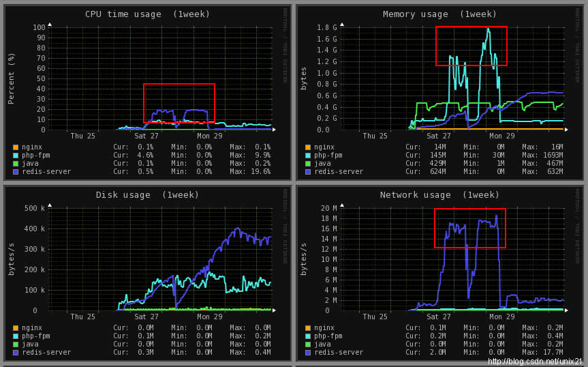Screen dimensions: 588x367
Task: Click the redis-server blue swatch in CPU legend
Action: pos(16,172)
